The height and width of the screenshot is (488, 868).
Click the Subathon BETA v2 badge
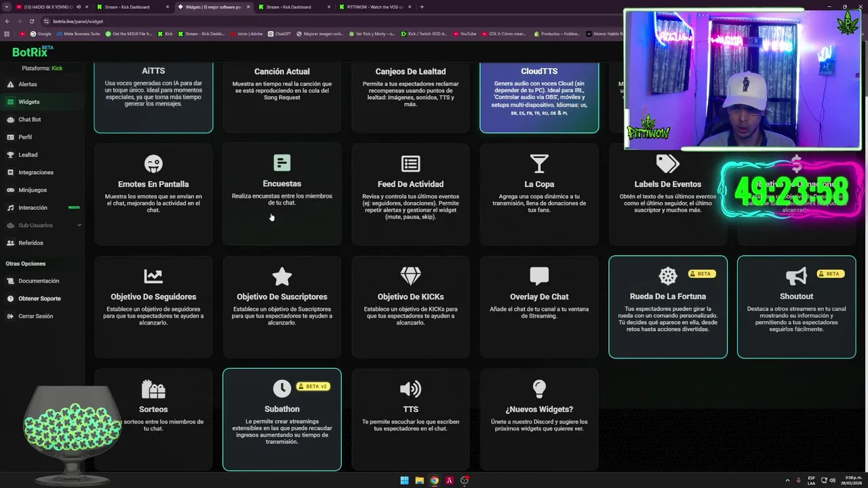313,386
